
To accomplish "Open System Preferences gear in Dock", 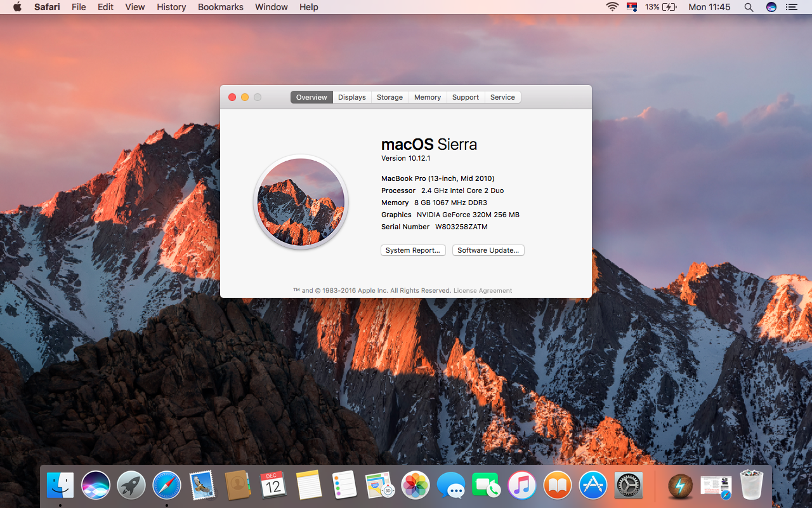I will [x=629, y=486].
